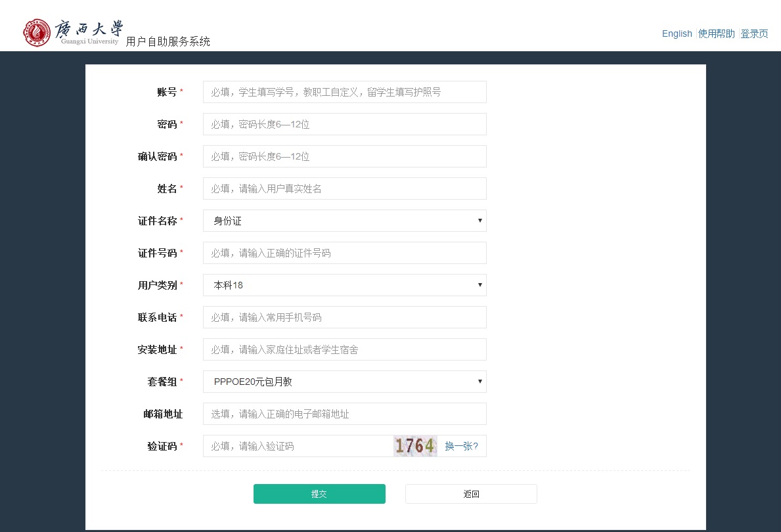Open the 套餐组 dropdown showing PPPOE20元包月教
The width and height of the screenshot is (781, 532).
(344, 382)
